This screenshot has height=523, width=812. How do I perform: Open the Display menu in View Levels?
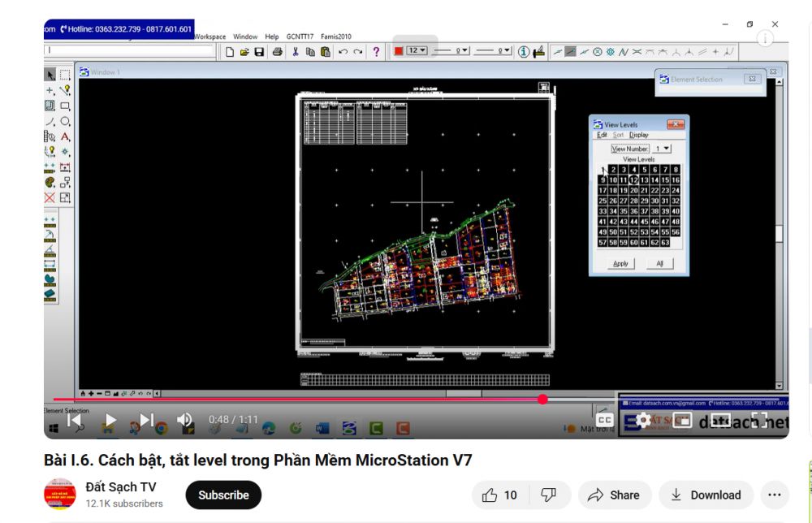click(x=639, y=135)
